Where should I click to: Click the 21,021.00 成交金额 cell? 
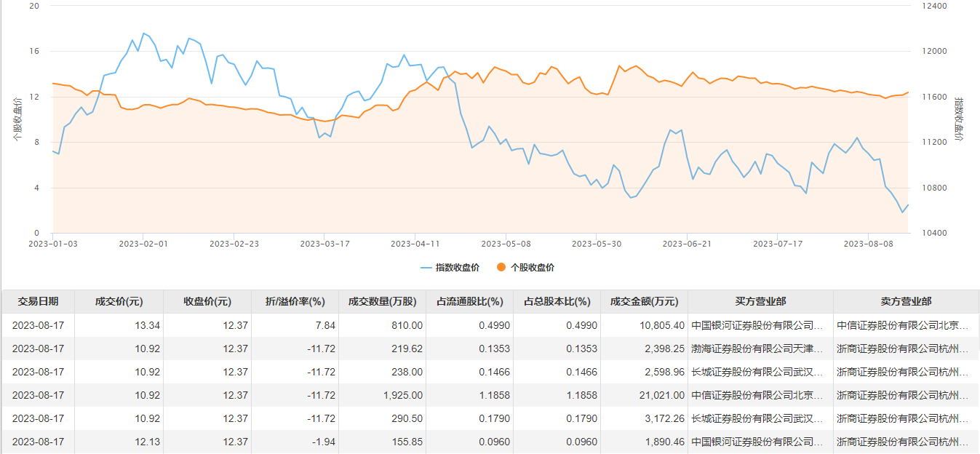click(660, 395)
